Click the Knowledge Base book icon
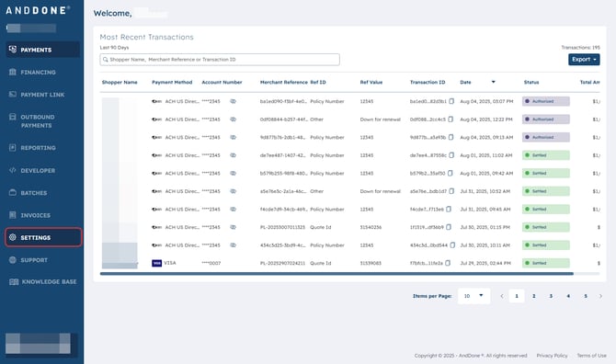Image resolution: width=616 pixels, height=364 pixels. pyautogui.click(x=14, y=282)
